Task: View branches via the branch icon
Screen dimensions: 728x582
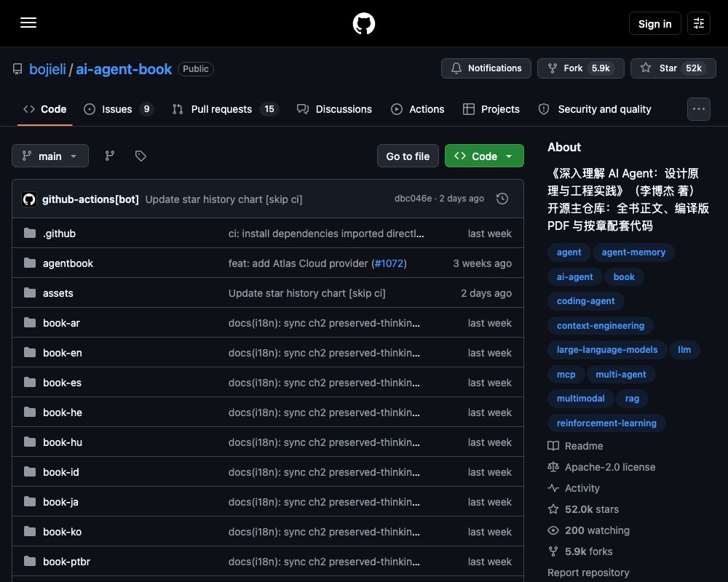Action: click(110, 156)
